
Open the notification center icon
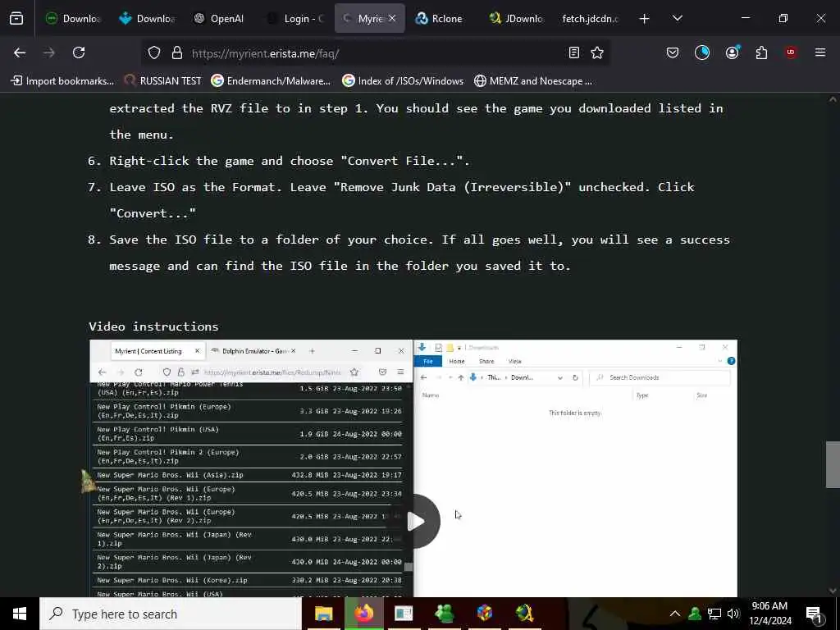pyautogui.click(x=814, y=614)
